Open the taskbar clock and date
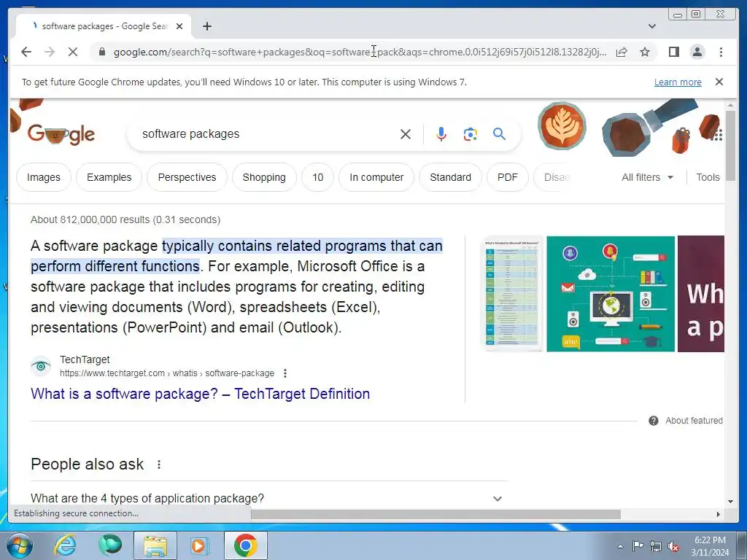The image size is (747, 560). [x=711, y=546]
